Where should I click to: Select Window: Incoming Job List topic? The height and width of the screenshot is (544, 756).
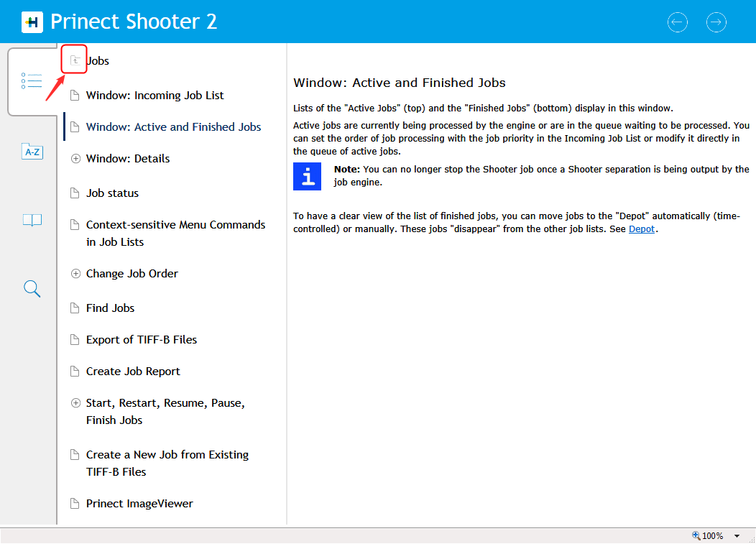click(x=155, y=96)
